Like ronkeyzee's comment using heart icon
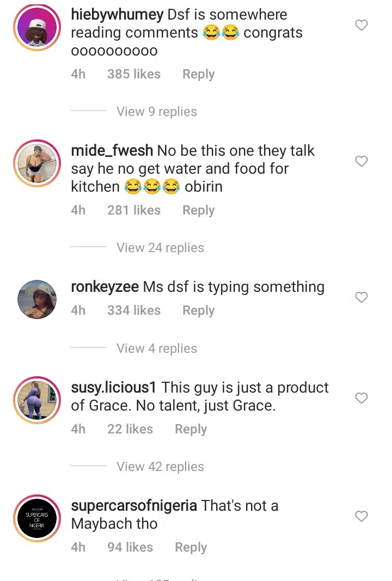The image size is (392, 581). [362, 297]
